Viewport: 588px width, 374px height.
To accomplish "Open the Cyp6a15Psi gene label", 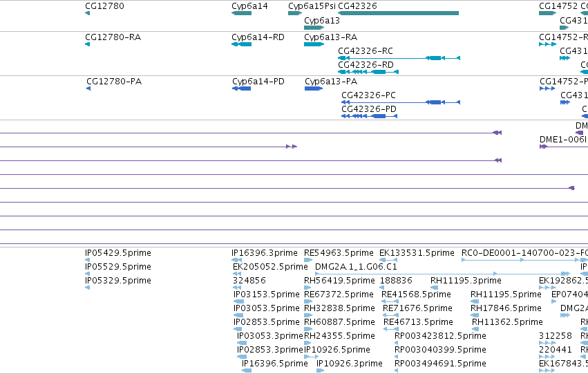I will point(312,6).
